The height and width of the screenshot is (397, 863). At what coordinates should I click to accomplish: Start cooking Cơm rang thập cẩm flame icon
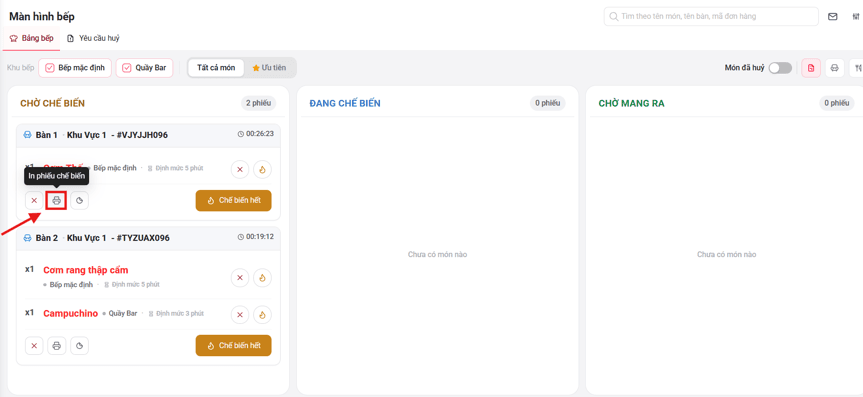click(263, 278)
